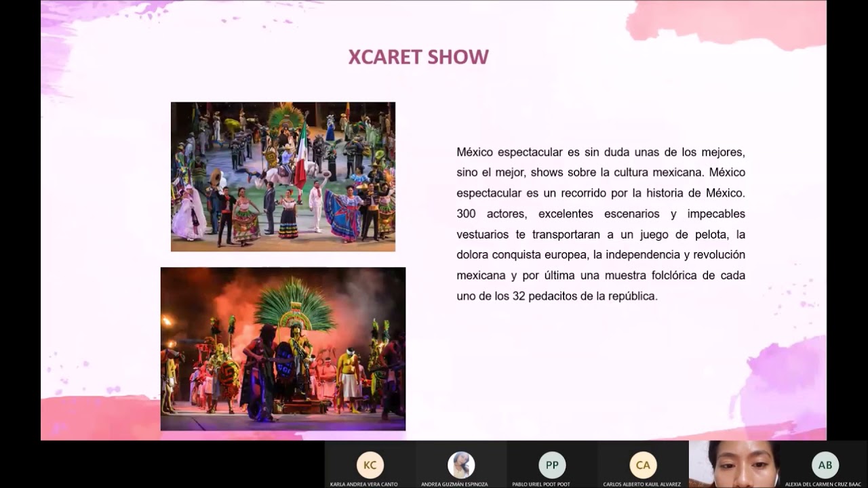Click the name Carlos Alberto Kauil Alvarez

click(642, 485)
